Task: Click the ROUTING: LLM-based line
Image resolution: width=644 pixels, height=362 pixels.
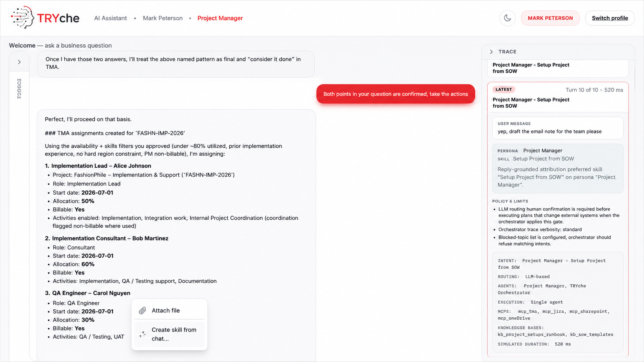Action: [523, 277]
